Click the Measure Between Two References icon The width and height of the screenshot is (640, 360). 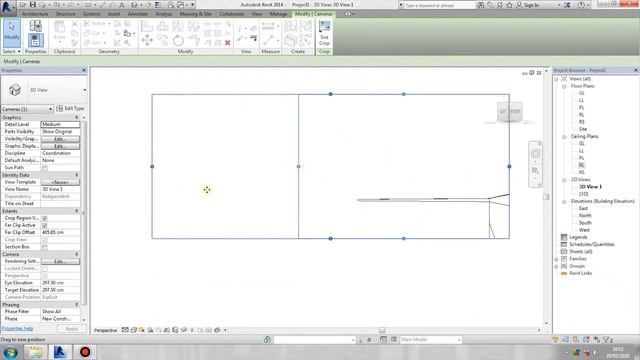click(x=268, y=27)
